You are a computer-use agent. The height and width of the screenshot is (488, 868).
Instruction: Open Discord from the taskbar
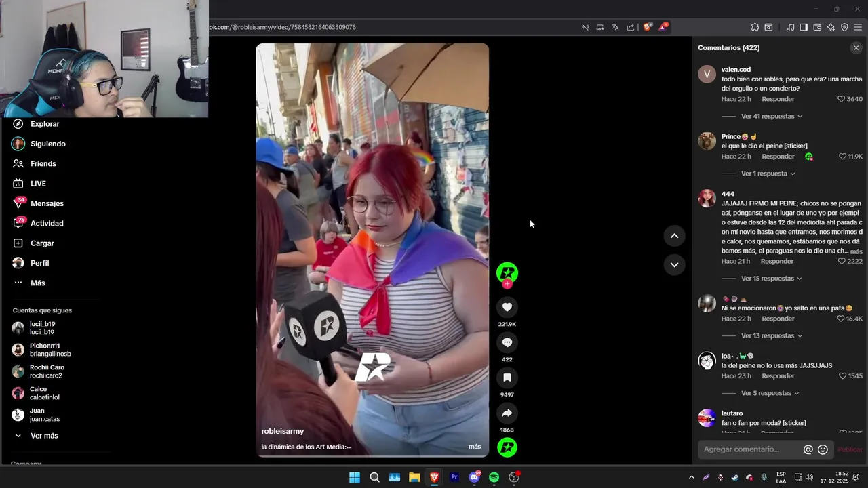tap(474, 477)
